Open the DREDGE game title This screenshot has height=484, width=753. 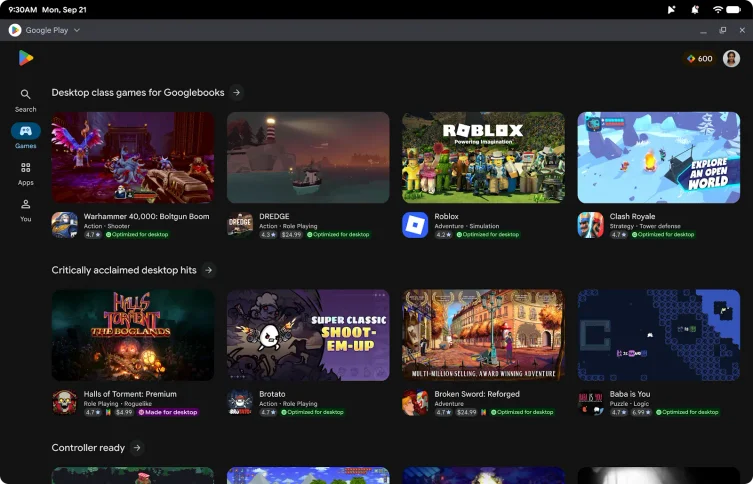click(x=274, y=217)
